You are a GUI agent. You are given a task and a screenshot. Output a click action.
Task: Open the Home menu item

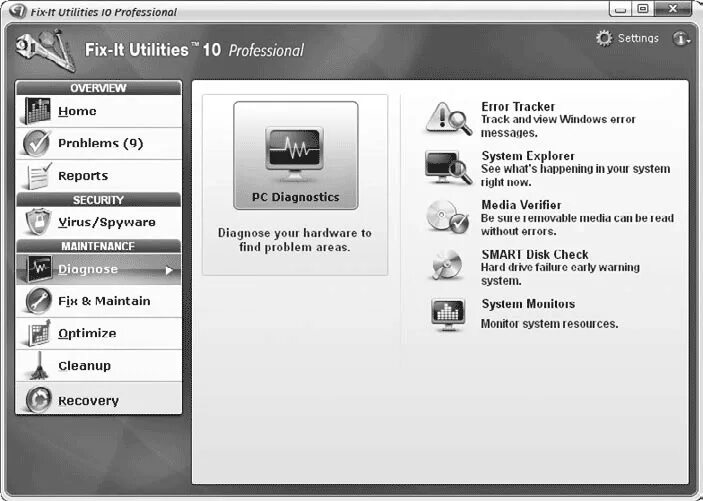pyautogui.click(x=99, y=111)
